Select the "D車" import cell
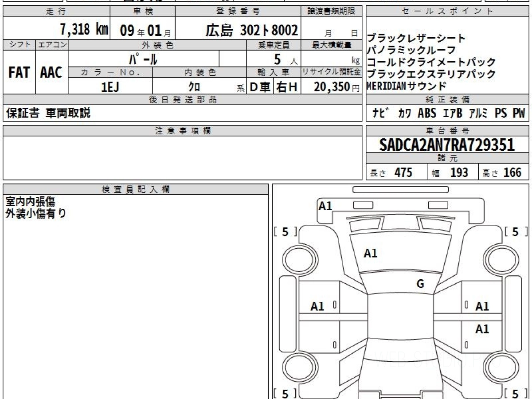532x399 pixels. click(260, 86)
